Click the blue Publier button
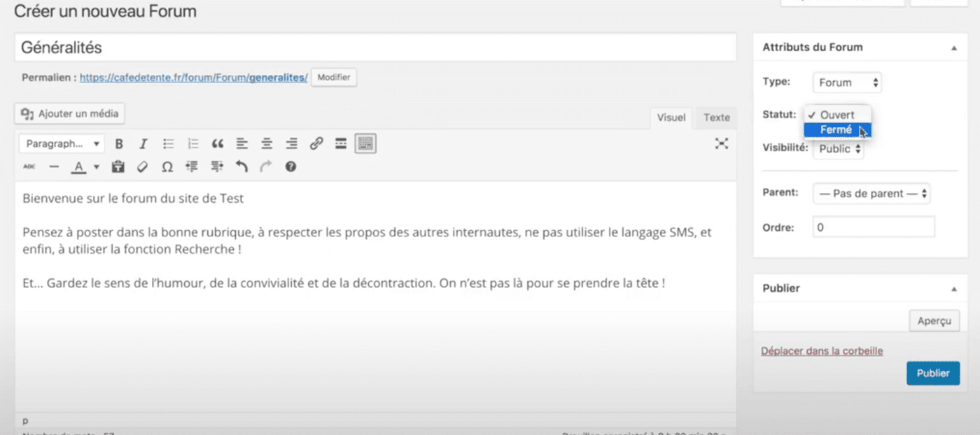The height and width of the screenshot is (435, 980). [x=932, y=373]
